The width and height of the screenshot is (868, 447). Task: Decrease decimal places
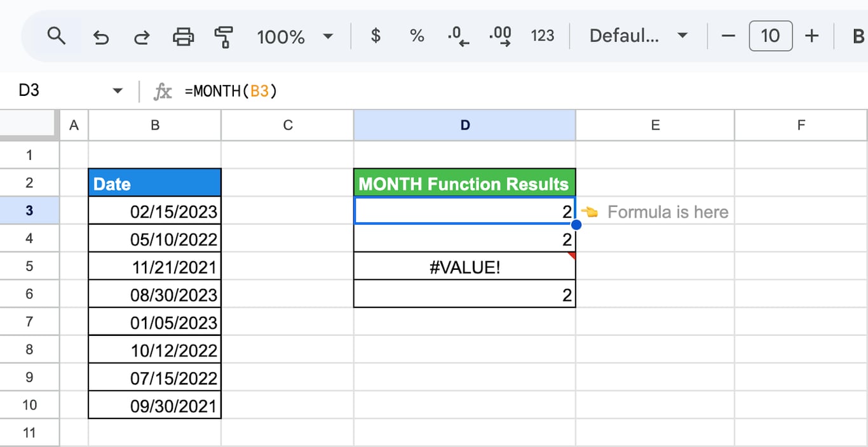click(x=458, y=36)
